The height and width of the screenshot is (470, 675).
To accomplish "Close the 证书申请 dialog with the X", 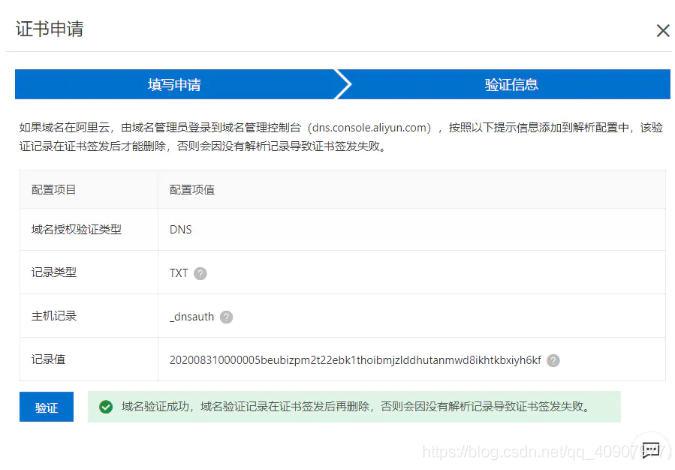I will tap(662, 31).
